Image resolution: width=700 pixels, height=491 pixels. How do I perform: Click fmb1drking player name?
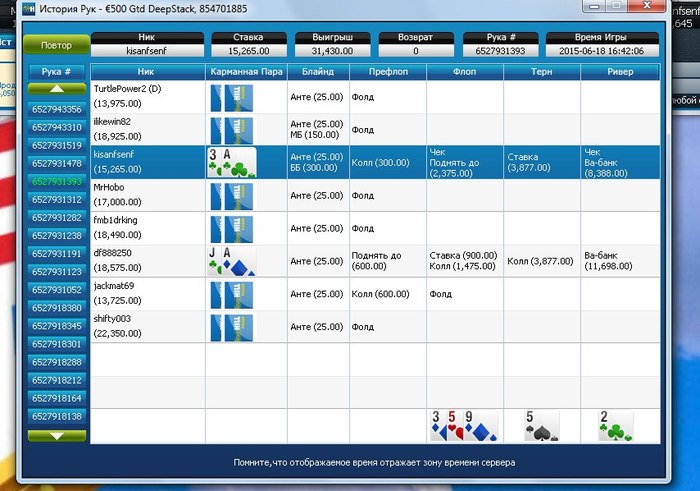point(115,220)
